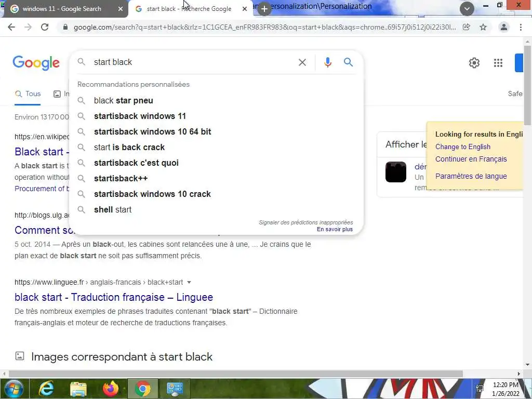Open 'En savoir plus' link
The width and height of the screenshot is (532, 399).
[335, 229]
